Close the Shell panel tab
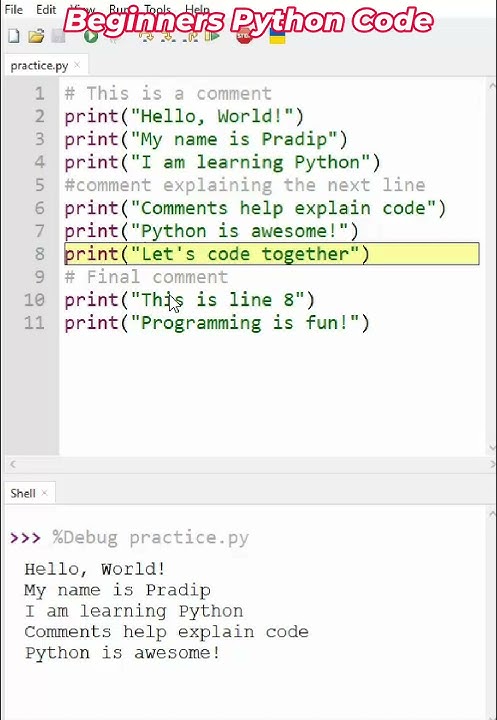Screen dimensions: 497x720 click(x=45, y=493)
